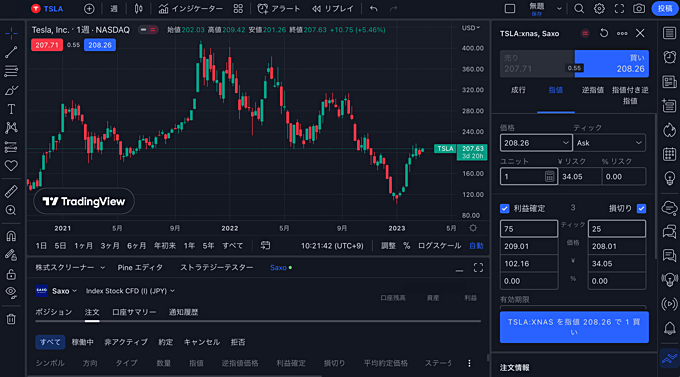Add a symbol to compare with plus icon

click(x=89, y=9)
